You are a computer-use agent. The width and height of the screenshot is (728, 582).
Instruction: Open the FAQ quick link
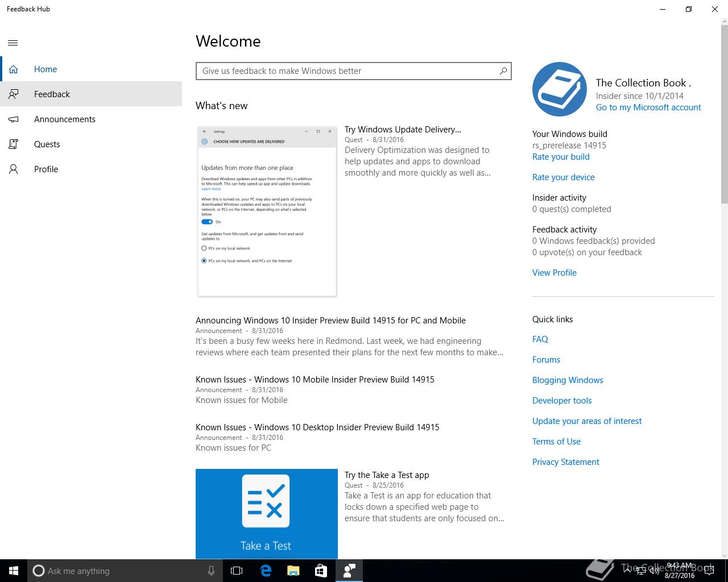point(540,339)
